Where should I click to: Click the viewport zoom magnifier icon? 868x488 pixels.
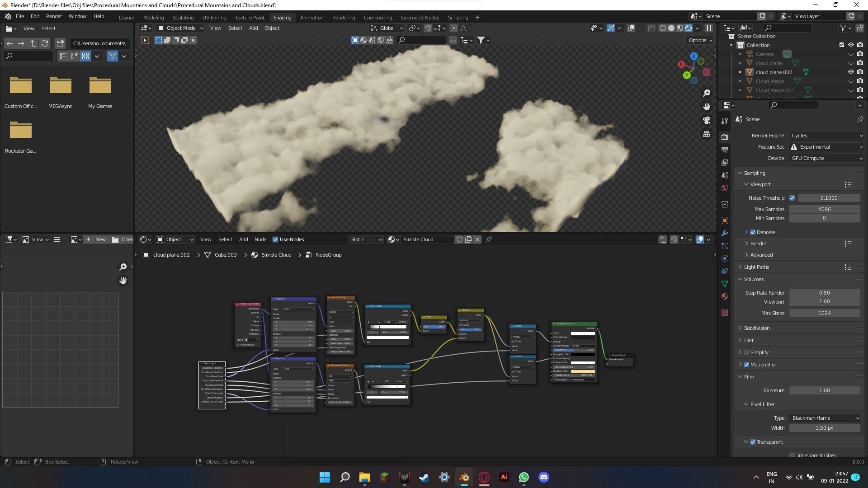[707, 93]
